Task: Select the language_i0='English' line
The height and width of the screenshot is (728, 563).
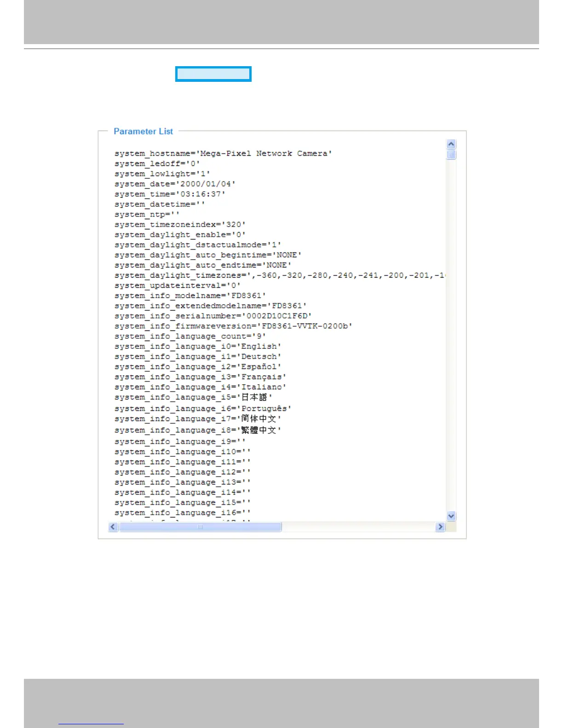Action: (198, 347)
